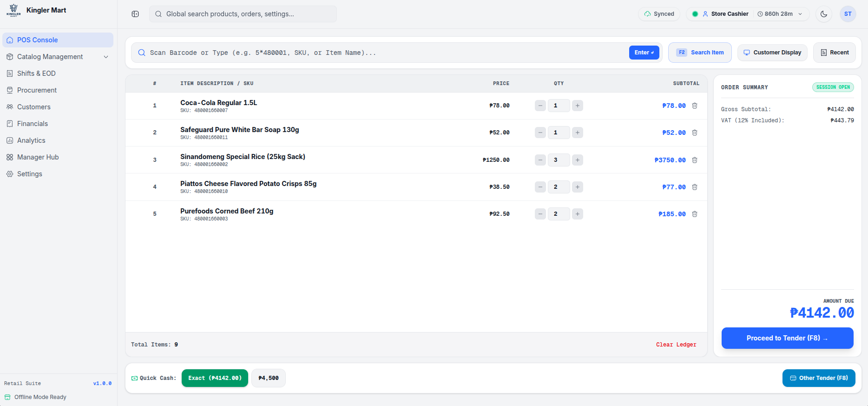The height and width of the screenshot is (406, 868).
Task: Increase Sinandomeng rice quantity with plus
Action: [x=578, y=160]
